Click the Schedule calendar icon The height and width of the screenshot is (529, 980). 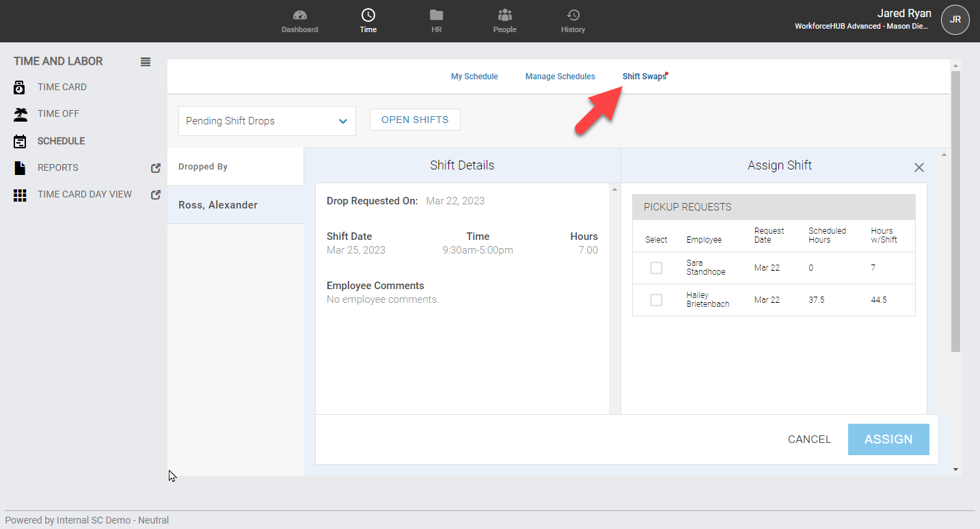tap(18, 141)
